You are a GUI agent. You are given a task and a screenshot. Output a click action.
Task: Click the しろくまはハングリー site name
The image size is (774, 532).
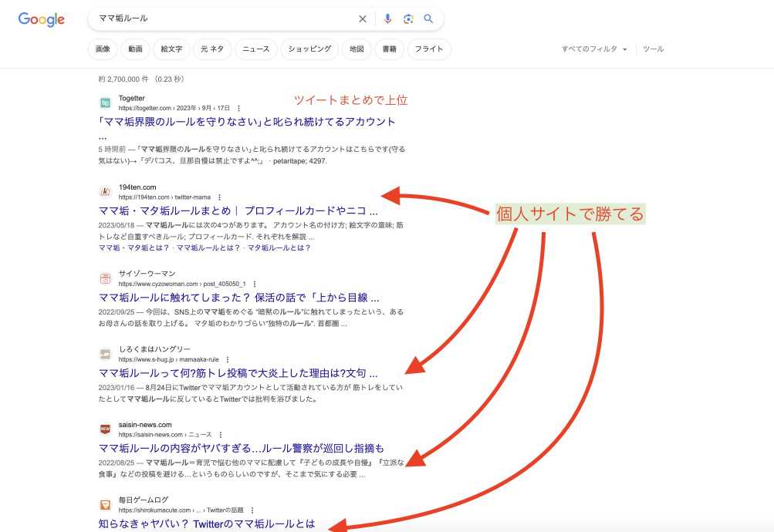[x=154, y=349]
